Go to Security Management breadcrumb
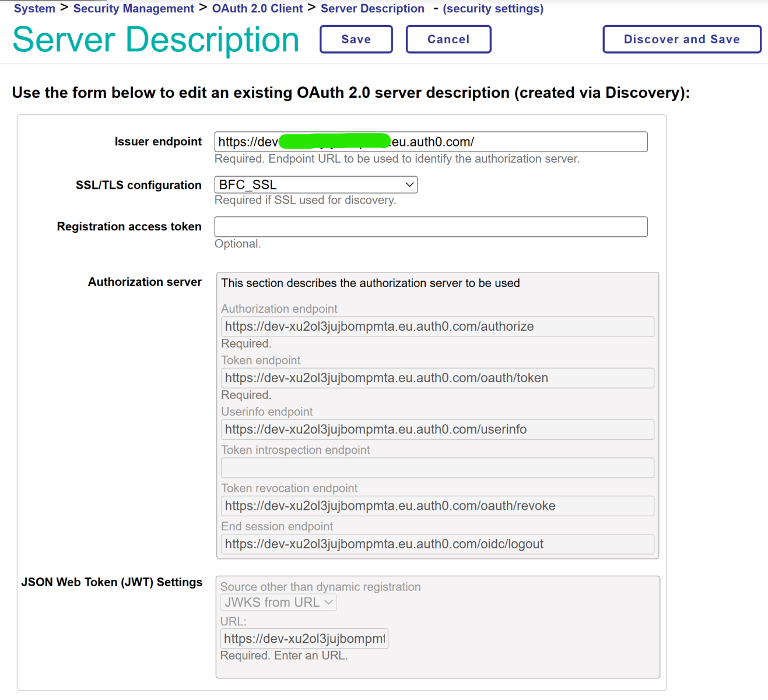768x700 pixels. 134,9
